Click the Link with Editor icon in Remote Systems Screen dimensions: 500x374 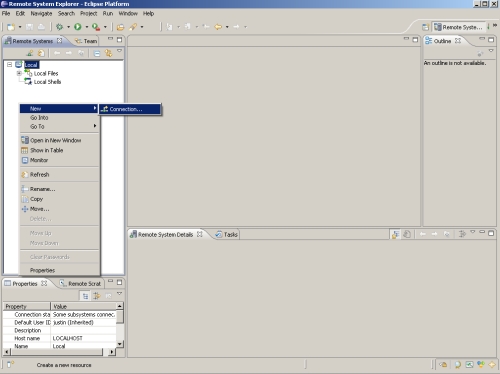click(x=108, y=53)
